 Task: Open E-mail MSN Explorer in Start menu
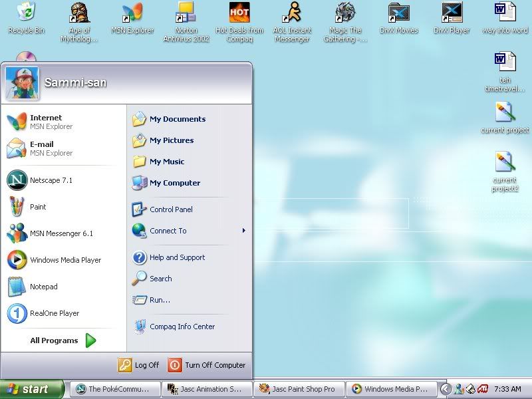click(x=63, y=148)
